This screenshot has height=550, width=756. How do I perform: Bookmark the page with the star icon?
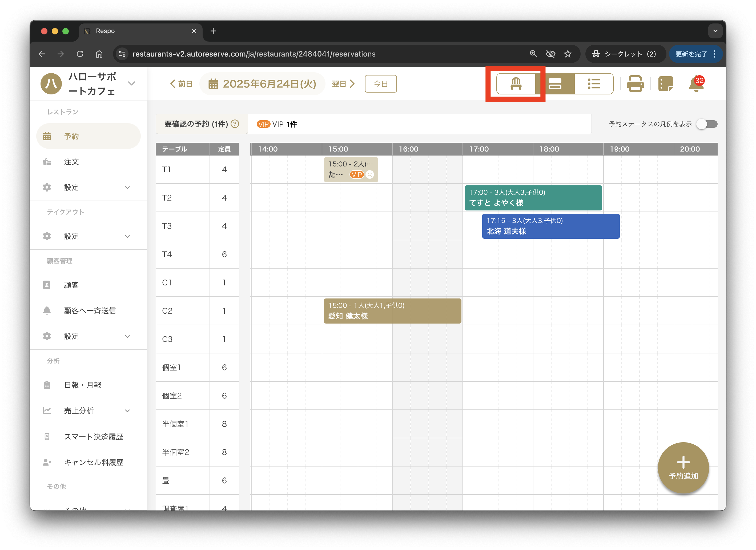pos(568,54)
